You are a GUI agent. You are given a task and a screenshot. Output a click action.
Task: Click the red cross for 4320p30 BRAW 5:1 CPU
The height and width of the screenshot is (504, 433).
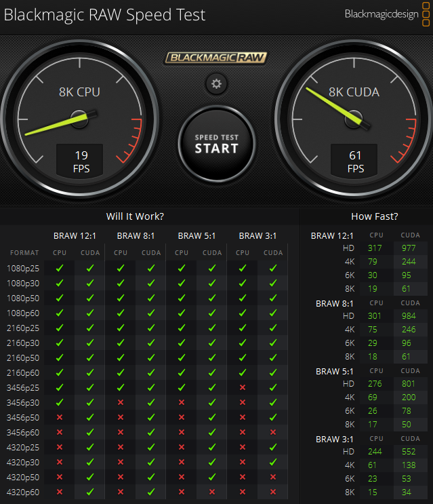[x=182, y=462]
